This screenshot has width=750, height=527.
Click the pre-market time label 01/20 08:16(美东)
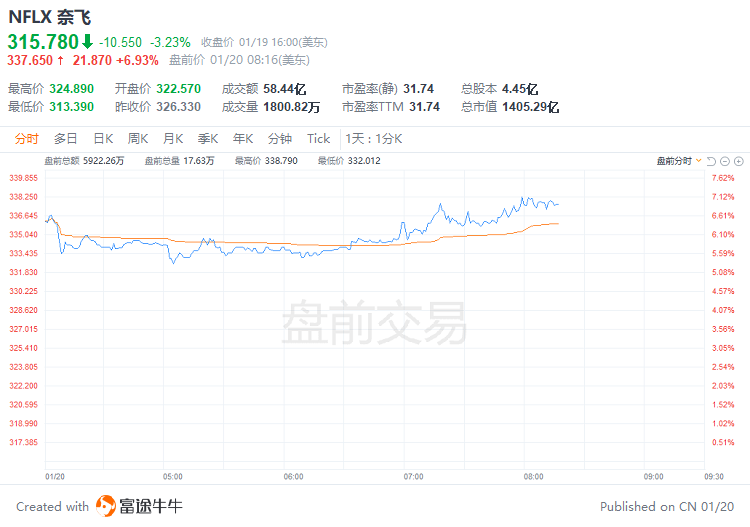[260, 60]
